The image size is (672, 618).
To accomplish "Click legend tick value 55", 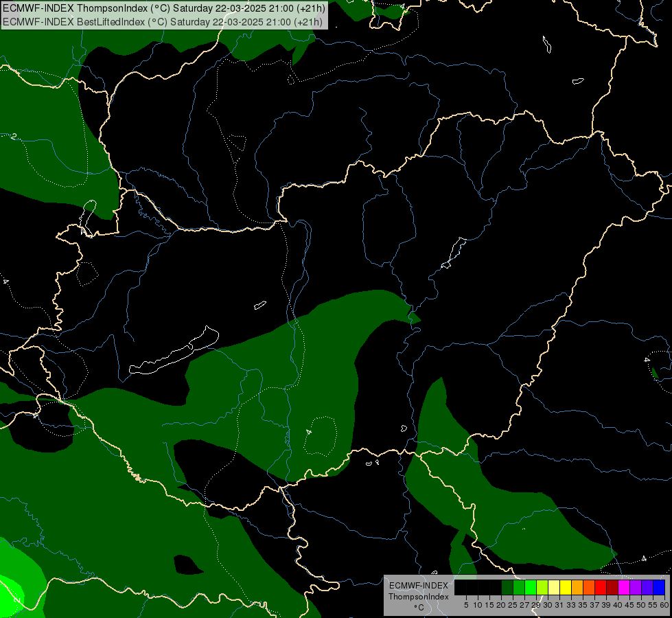I will click(x=653, y=605).
